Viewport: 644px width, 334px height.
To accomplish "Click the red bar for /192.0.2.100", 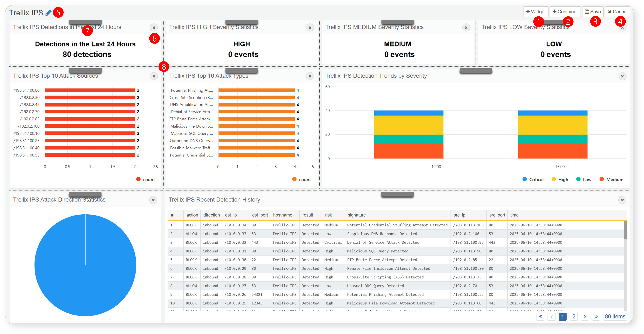I will (90, 126).
